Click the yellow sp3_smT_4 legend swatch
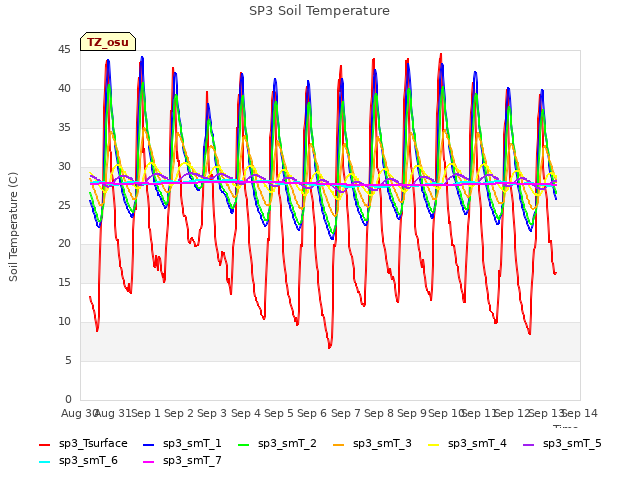 [x=433, y=445]
